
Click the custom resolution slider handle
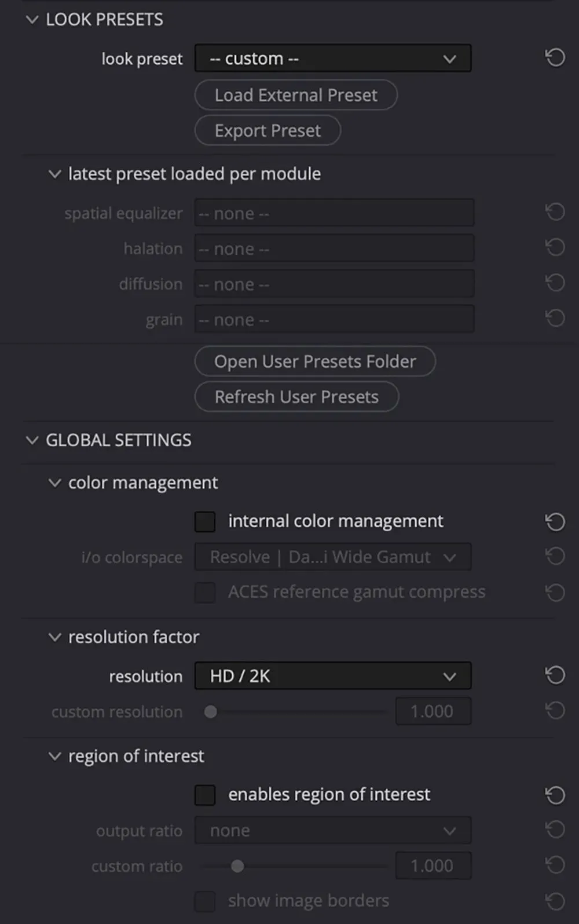tap(211, 711)
